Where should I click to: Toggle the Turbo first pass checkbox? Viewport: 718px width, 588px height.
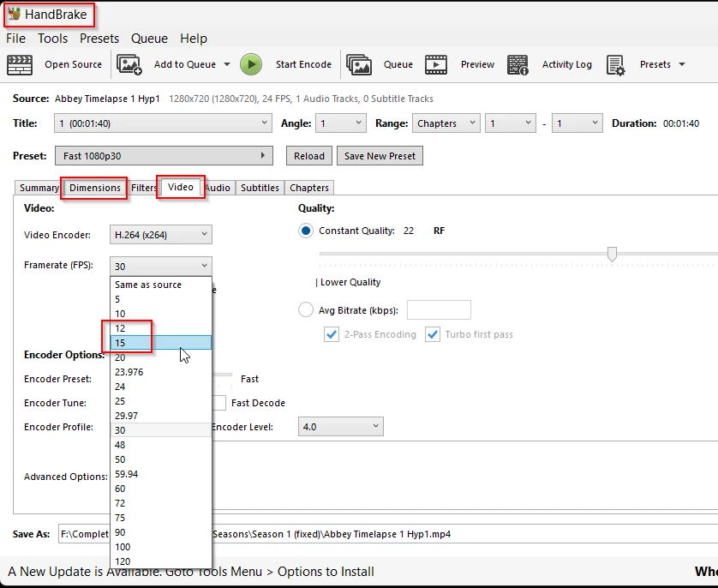(433, 334)
